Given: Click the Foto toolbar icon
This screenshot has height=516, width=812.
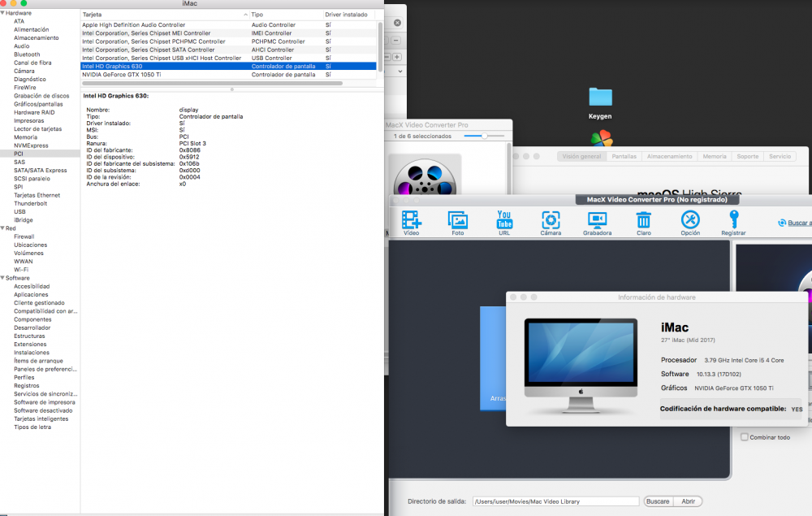Looking at the screenshot, I should tap(458, 220).
